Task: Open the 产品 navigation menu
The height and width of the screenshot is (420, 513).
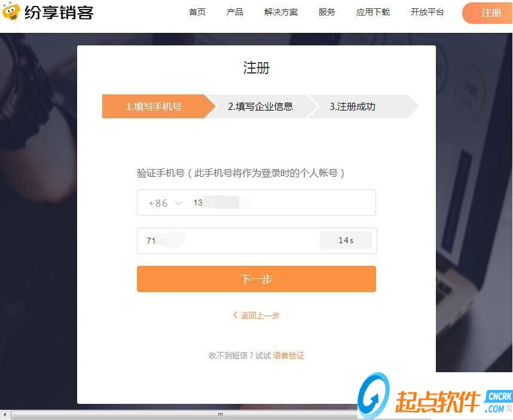Action: tap(234, 13)
